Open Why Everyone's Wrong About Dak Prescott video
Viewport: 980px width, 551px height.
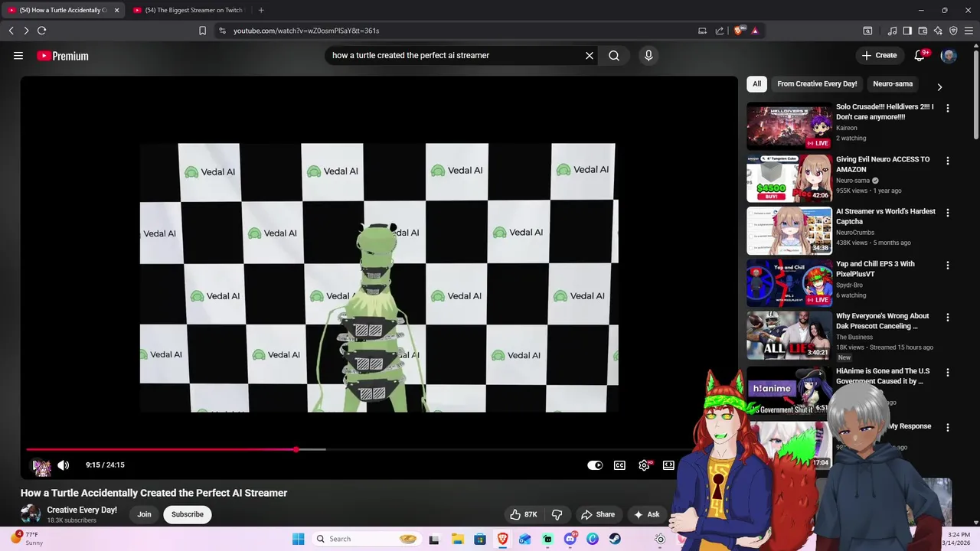[882, 321]
